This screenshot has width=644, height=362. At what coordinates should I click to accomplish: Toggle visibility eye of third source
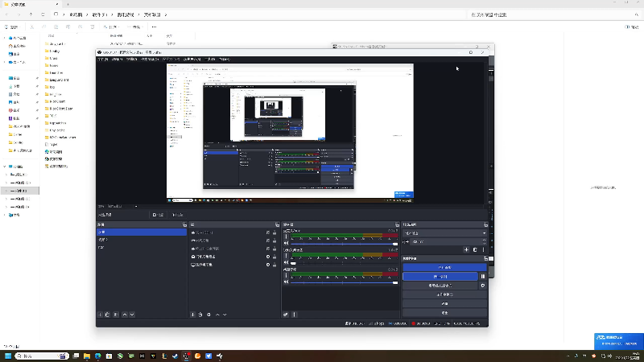(268, 249)
